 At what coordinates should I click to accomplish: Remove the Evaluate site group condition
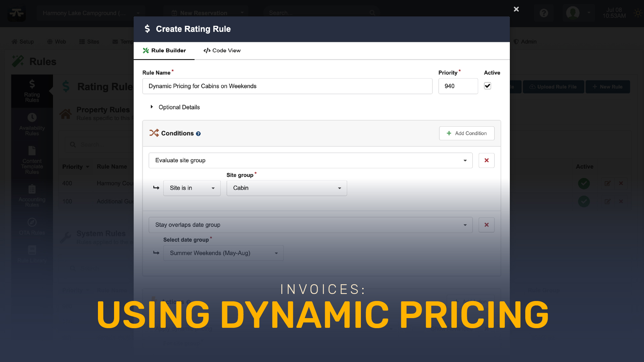[486, 161]
